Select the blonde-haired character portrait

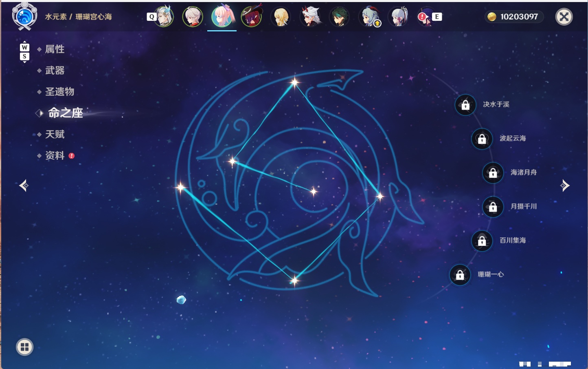point(281,17)
